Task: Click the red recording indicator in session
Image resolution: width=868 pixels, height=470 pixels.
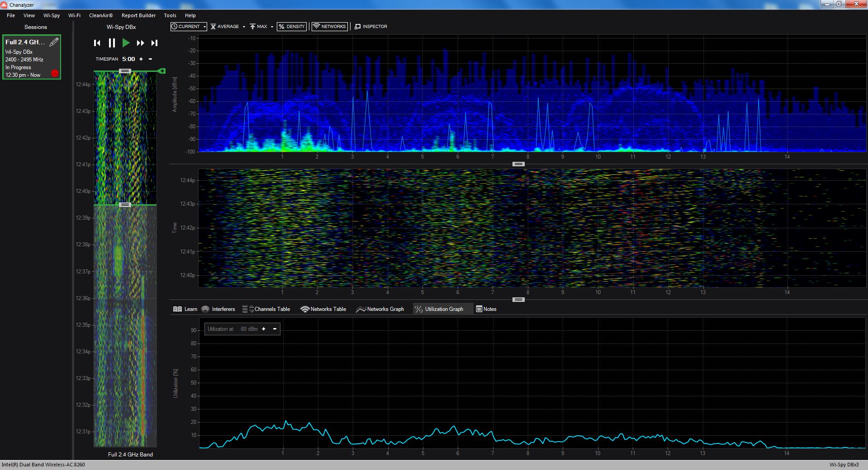Action: pyautogui.click(x=55, y=73)
